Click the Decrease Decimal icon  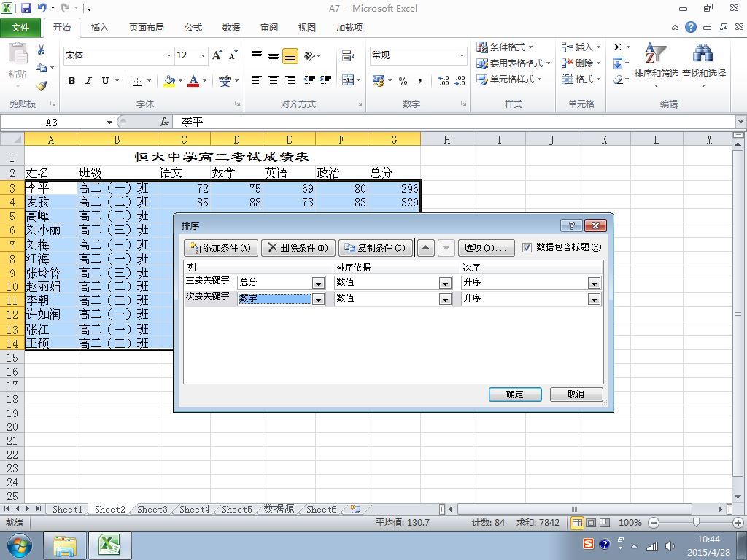(460, 80)
